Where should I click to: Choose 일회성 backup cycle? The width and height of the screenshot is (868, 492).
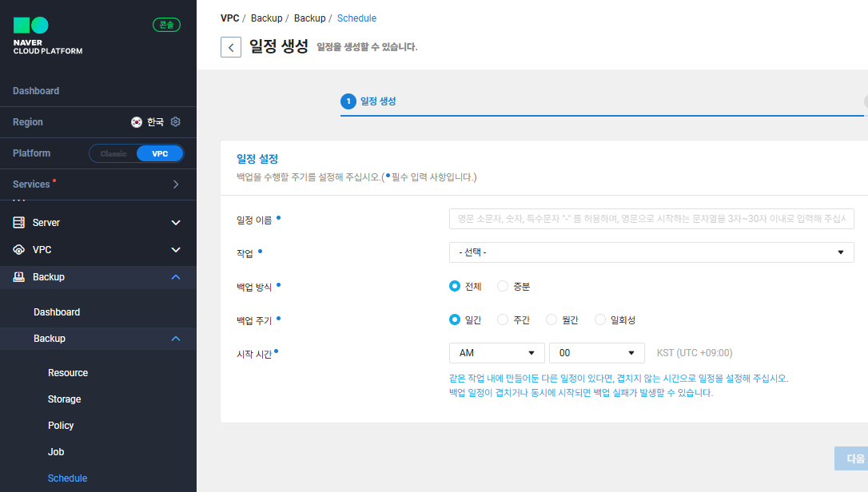pos(600,320)
